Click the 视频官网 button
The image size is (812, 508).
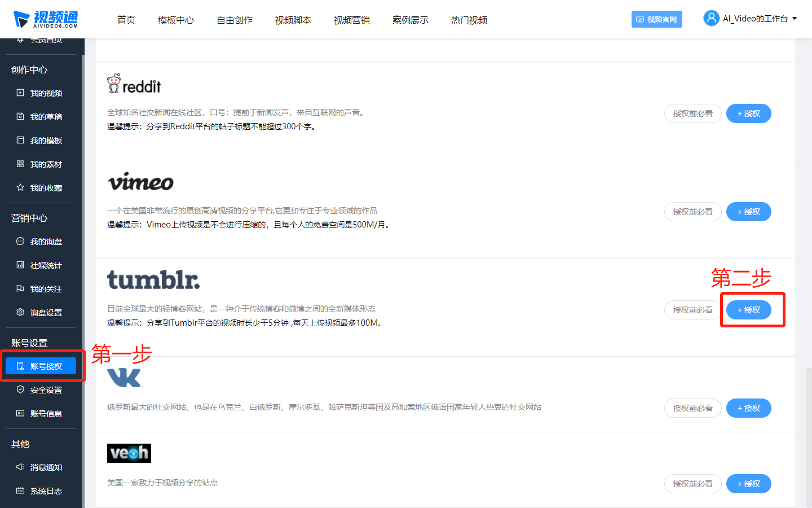(x=657, y=19)
